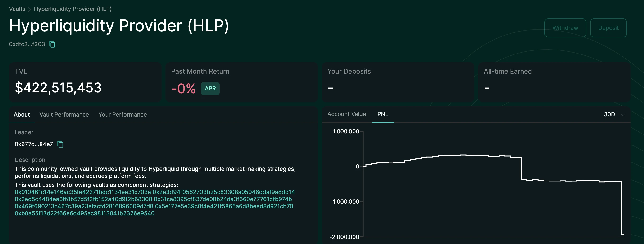Open component vault 0x31ca8395cf837de08b24da3f660e77761dfb974b
This screenshot has height=244, width=644.
click(223, 199)
